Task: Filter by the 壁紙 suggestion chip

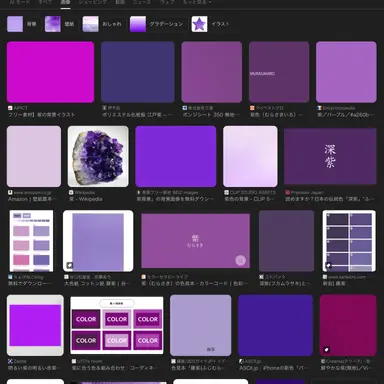Action: pos(60,24)
